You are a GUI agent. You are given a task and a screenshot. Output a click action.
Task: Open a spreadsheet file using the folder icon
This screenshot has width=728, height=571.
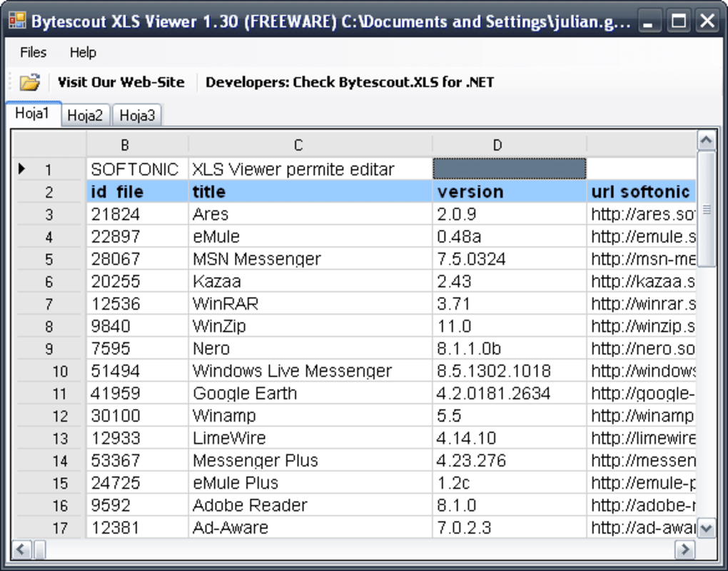coord(29,81)
